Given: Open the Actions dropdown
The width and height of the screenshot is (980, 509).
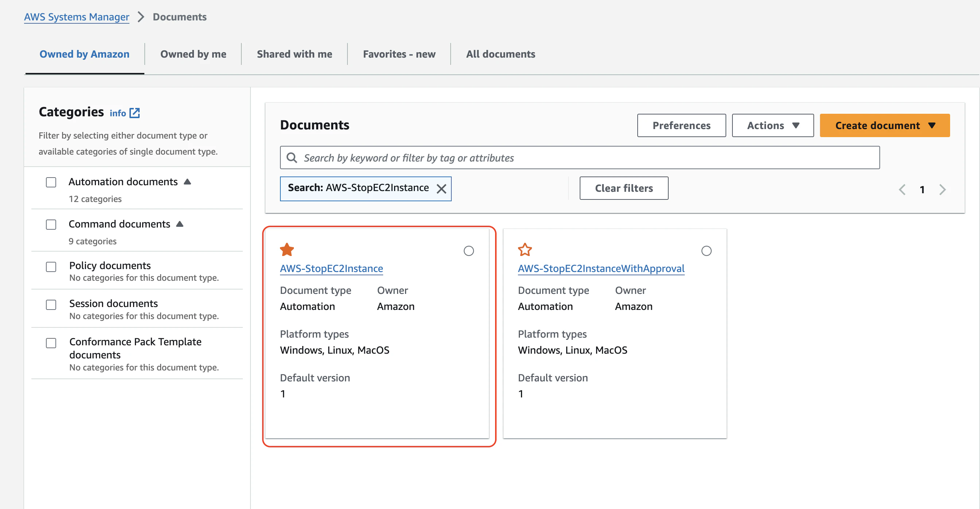Looking at the screenshot, I should [773, 125].
